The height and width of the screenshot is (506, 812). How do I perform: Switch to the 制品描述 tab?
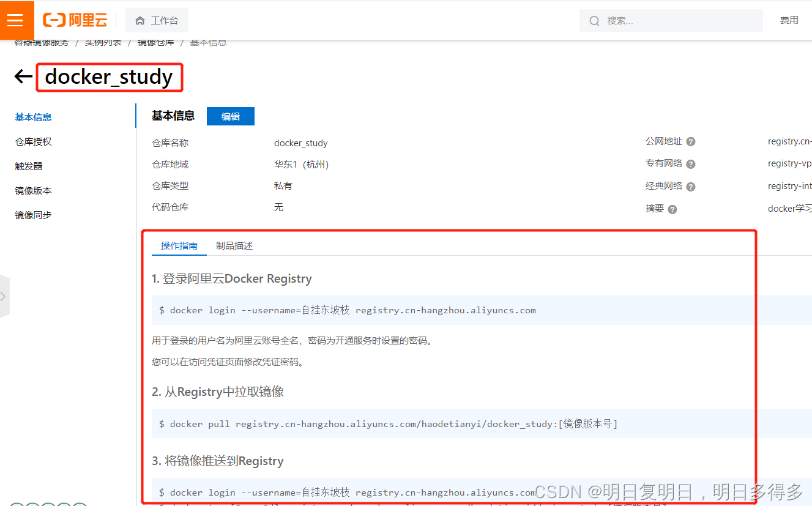(x=234, y=245)
